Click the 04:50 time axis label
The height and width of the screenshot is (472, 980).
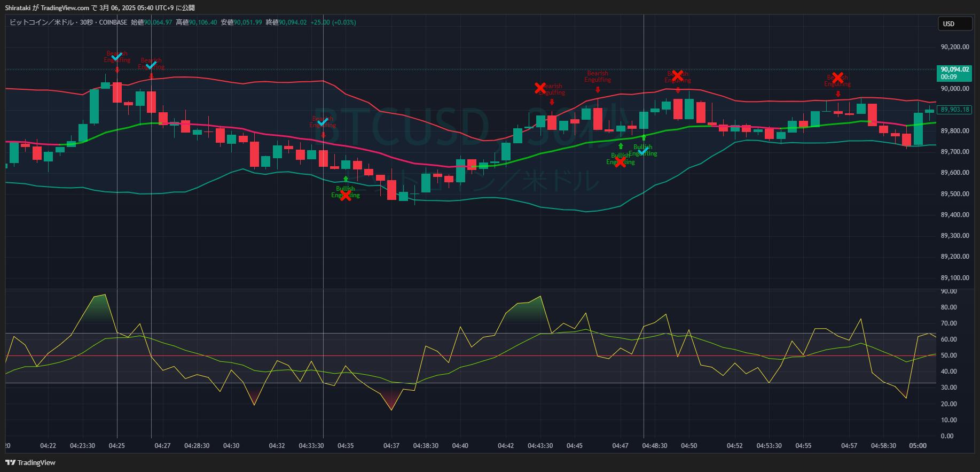tap(689, 446)
